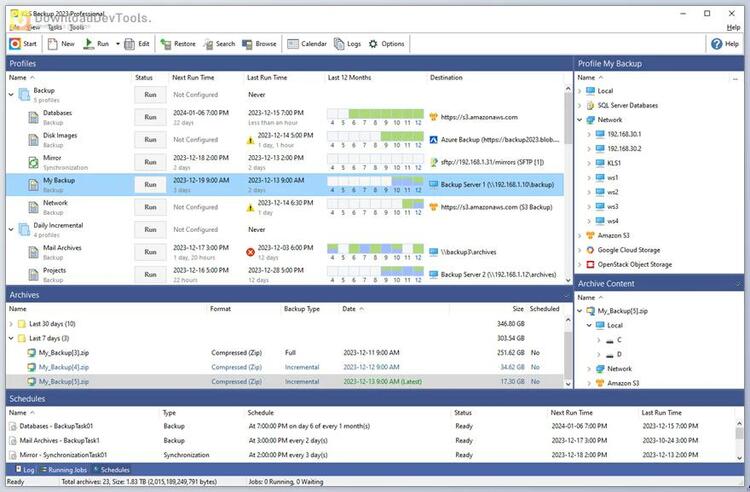Select the 192.168.30.1 network computer
The height and width of the screenshot is (492, 750).
[624, 134]
